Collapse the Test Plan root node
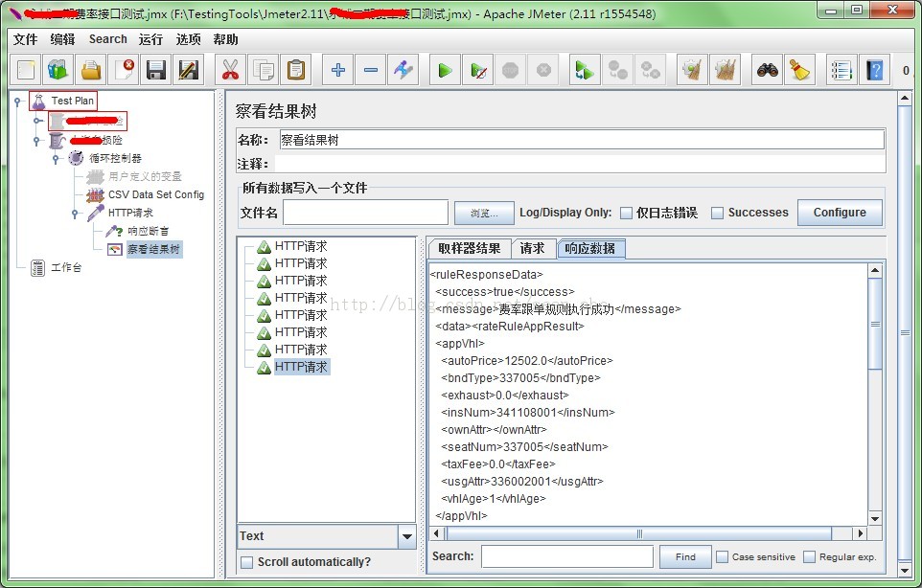This screenshot has width=922, height=588. [x=19, y=101]
